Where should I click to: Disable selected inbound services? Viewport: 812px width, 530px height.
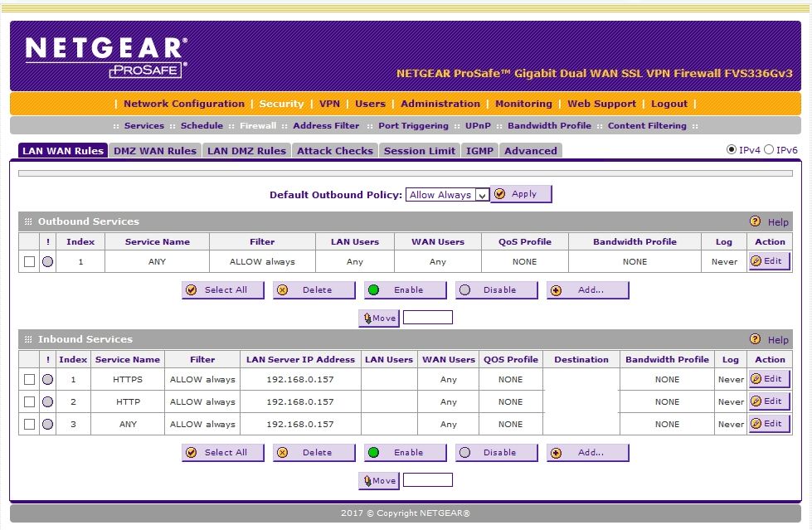tap(496, 452)
